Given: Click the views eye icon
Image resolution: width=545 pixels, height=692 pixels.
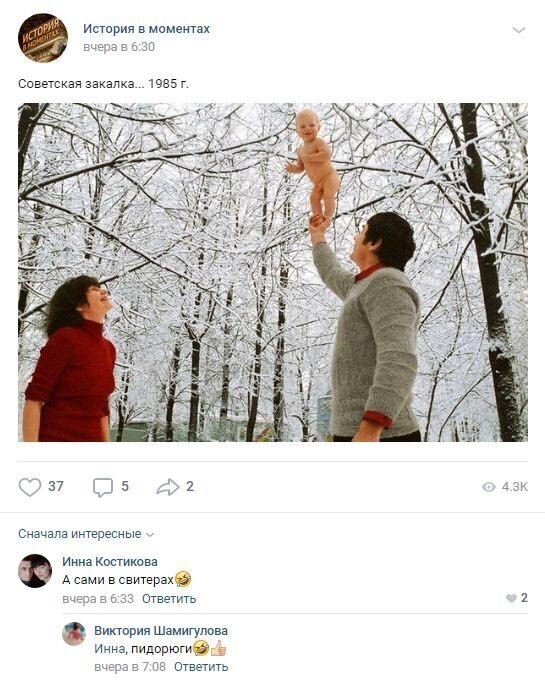Looking at the screenshot, I should [x=489, y=487].
